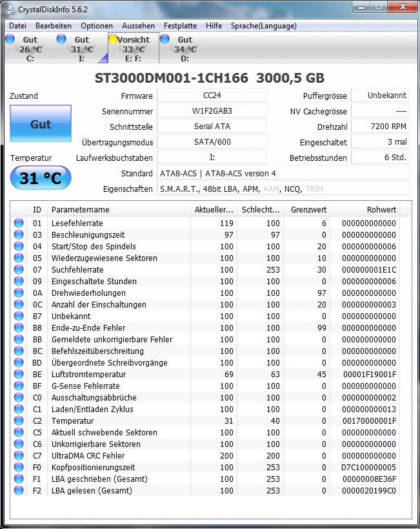This screenshot has height=529, width=420.
Task: Click status orb for Befehlszeitüberschreitung row
Action: (19, 351)
